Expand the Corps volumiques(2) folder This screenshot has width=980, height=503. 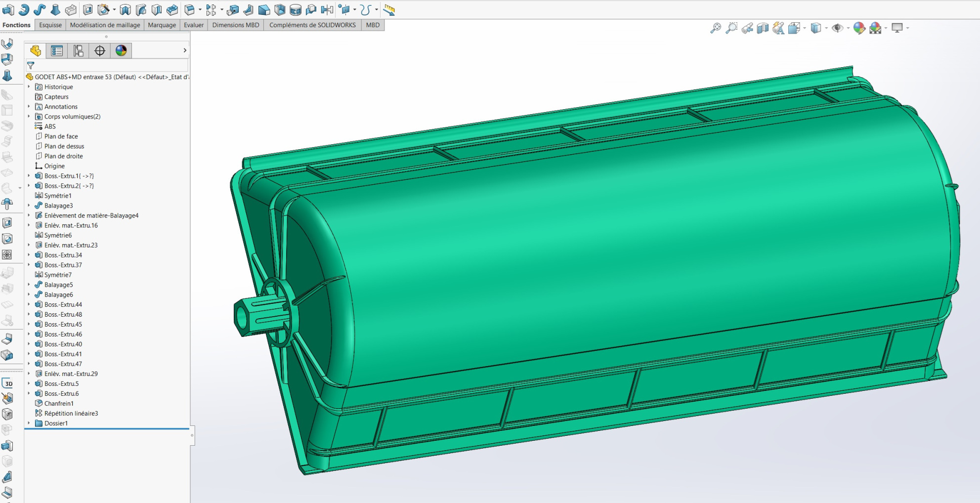[29, 117]
